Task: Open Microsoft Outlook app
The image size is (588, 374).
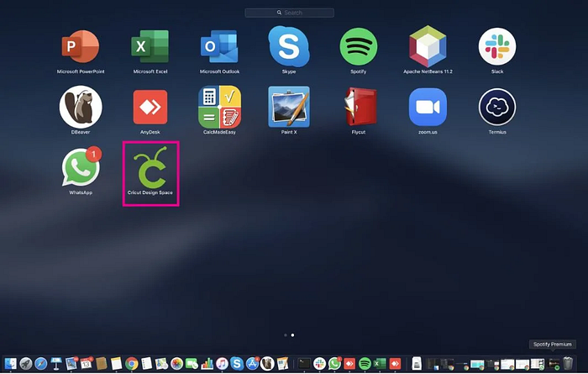Action: point(219,46)
